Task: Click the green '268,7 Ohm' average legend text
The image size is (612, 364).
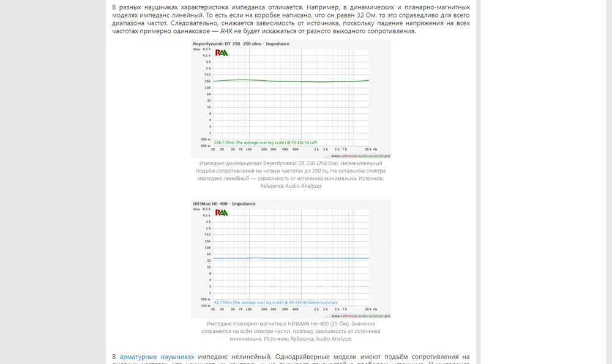Action: (x=265, y=142)
